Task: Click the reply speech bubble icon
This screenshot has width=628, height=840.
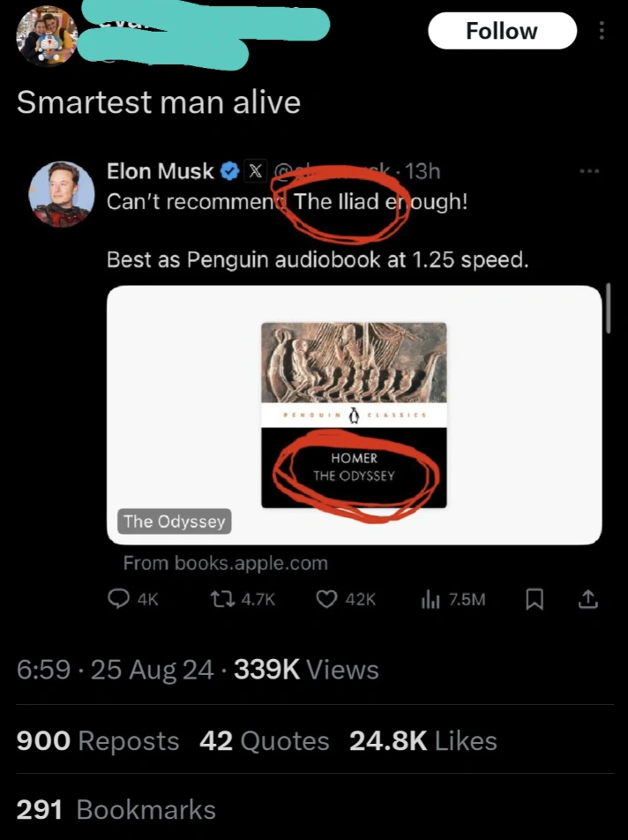Action: pos(119,600)
